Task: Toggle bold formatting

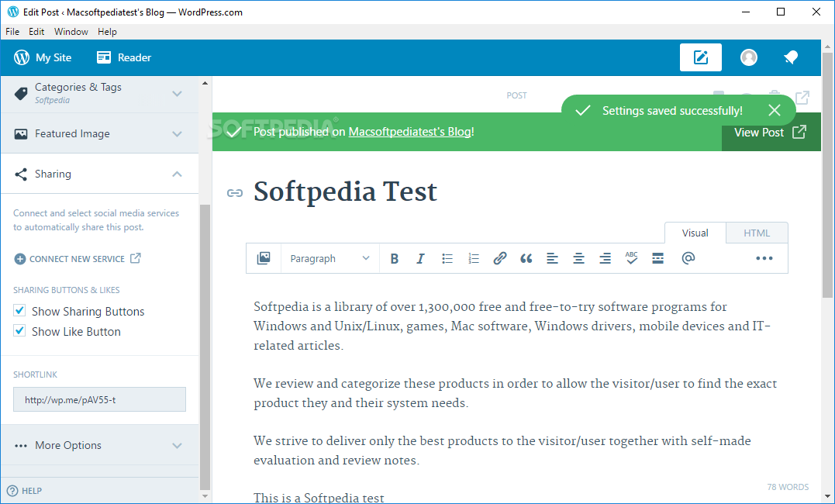Action: 394,258
